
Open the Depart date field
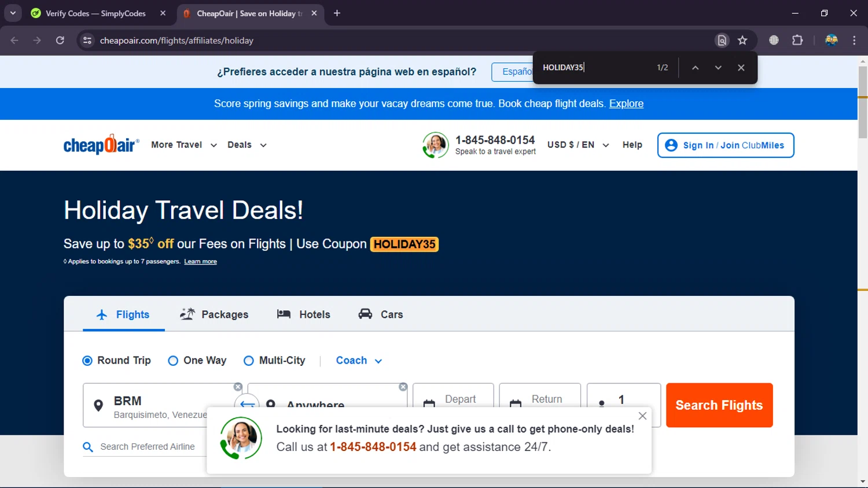pos(453,395)
